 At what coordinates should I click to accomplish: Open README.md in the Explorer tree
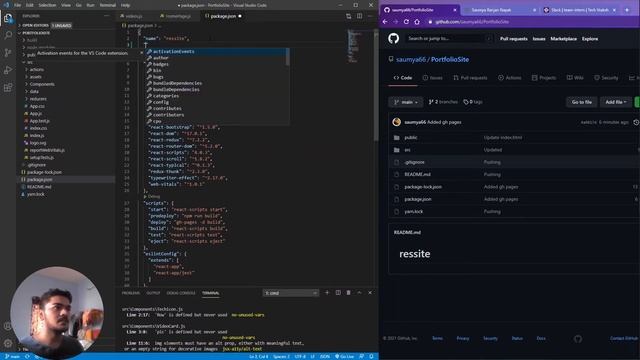39,187
